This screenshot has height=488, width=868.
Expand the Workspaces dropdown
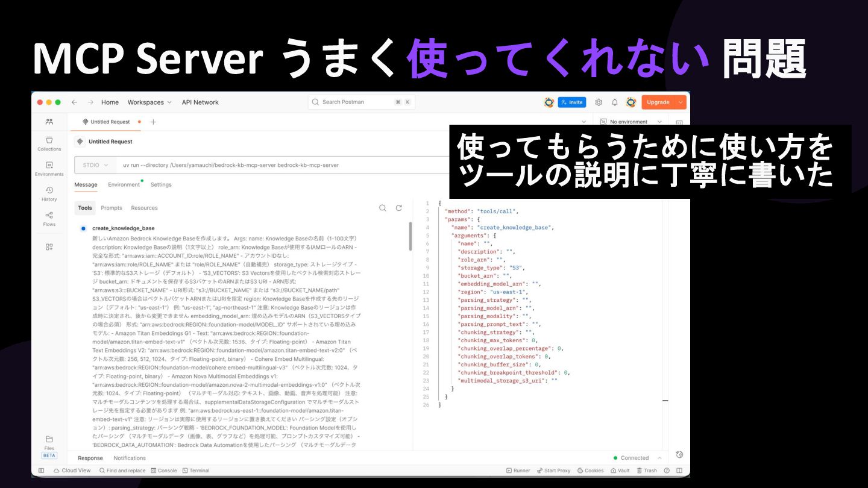149,102
